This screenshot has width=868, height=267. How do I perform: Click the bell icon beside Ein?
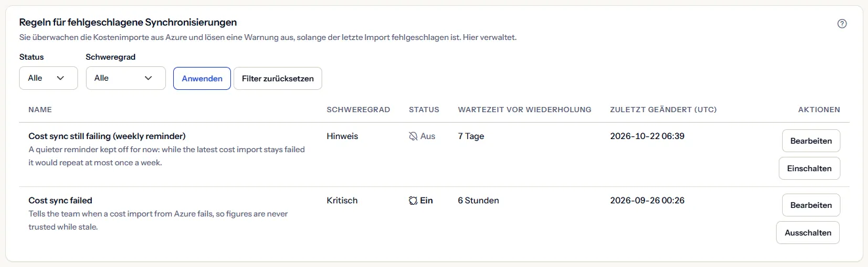tap(413, 201)
